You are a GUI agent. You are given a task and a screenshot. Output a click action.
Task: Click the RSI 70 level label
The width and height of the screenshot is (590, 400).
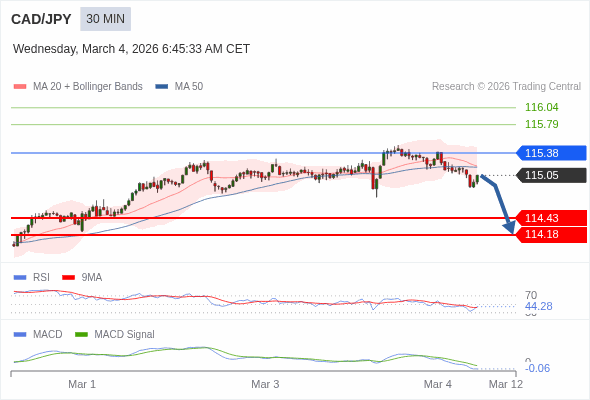[x=531, y=295]
